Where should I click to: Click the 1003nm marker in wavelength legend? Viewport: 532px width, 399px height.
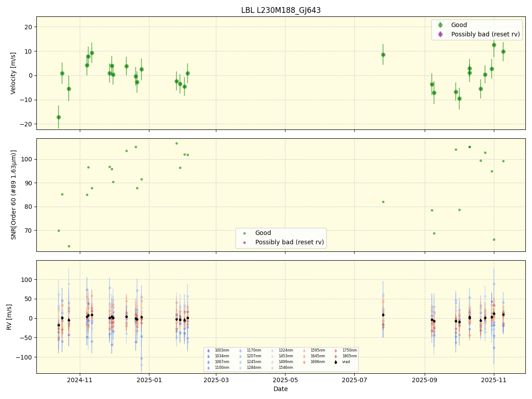click(x=209, y=351)
